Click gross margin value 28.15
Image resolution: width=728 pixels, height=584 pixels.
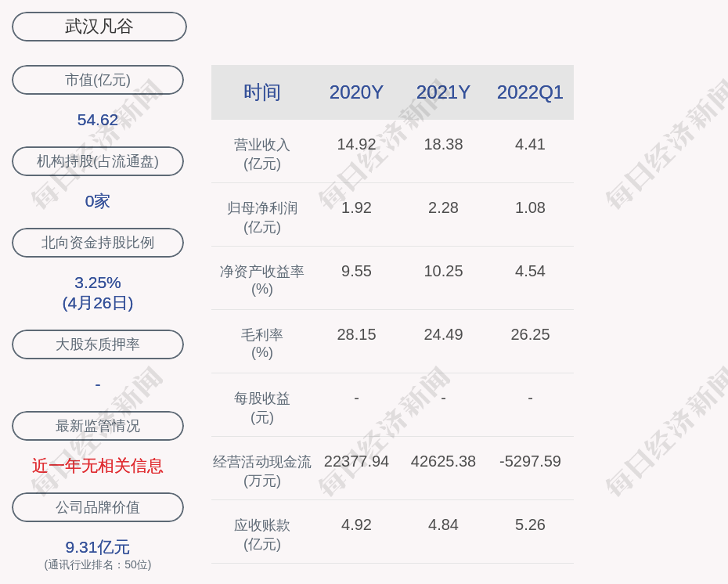356,334
